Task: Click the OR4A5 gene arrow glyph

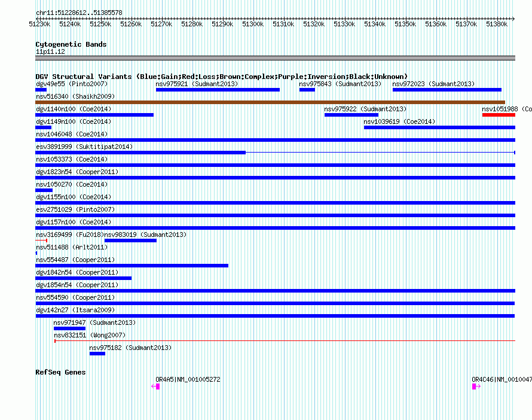Action: point(155,386)
